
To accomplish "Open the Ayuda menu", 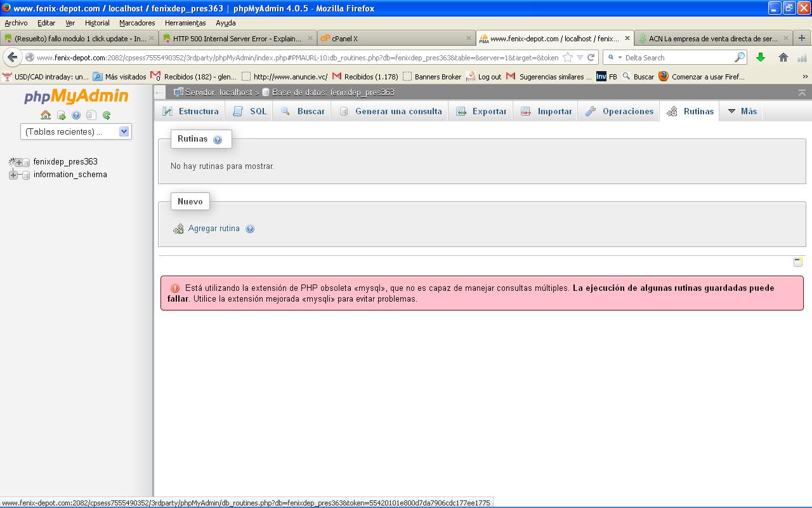I will 225,23.
